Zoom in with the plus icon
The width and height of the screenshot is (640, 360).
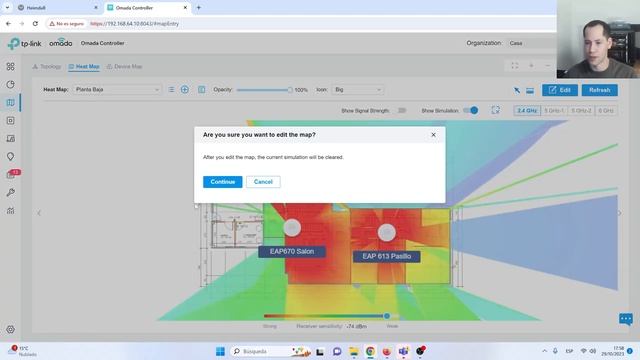click(x=531, y=66)
